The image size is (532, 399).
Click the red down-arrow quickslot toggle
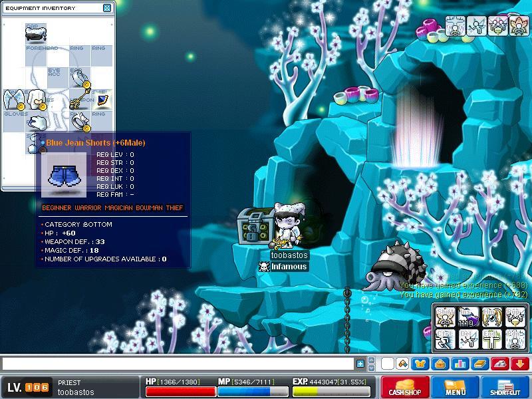(520, 364)
